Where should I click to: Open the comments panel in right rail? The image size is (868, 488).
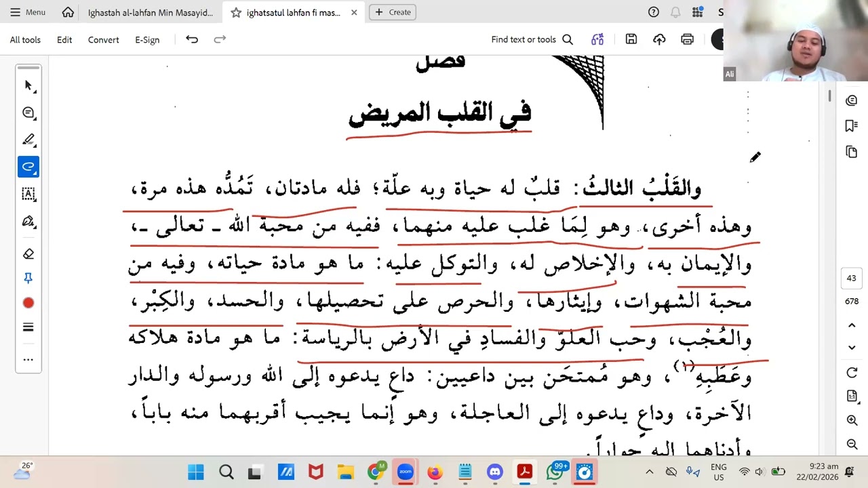click(x=852, y=100)
